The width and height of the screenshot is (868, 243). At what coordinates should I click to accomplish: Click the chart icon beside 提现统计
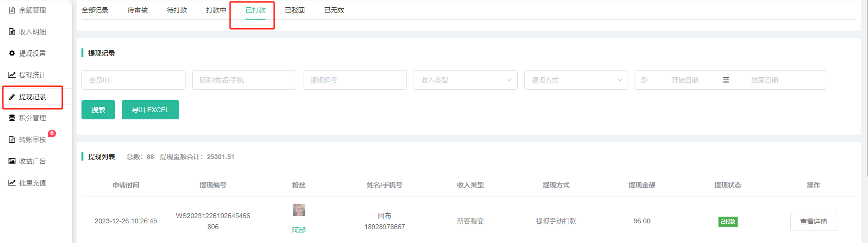click(12, 75)
